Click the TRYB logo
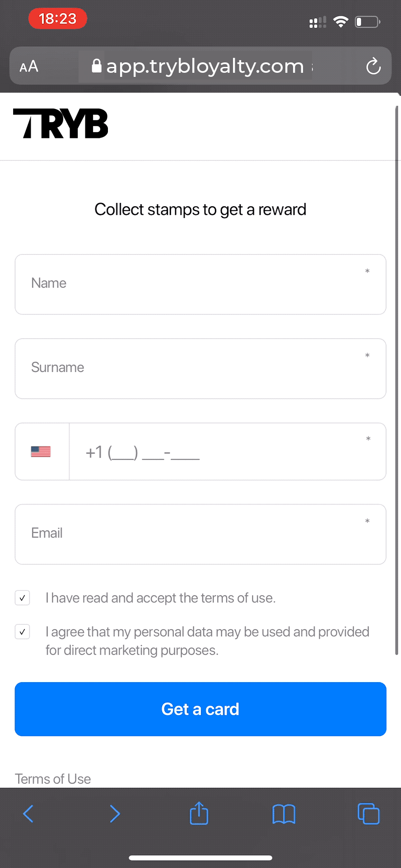 coord(61,123)
